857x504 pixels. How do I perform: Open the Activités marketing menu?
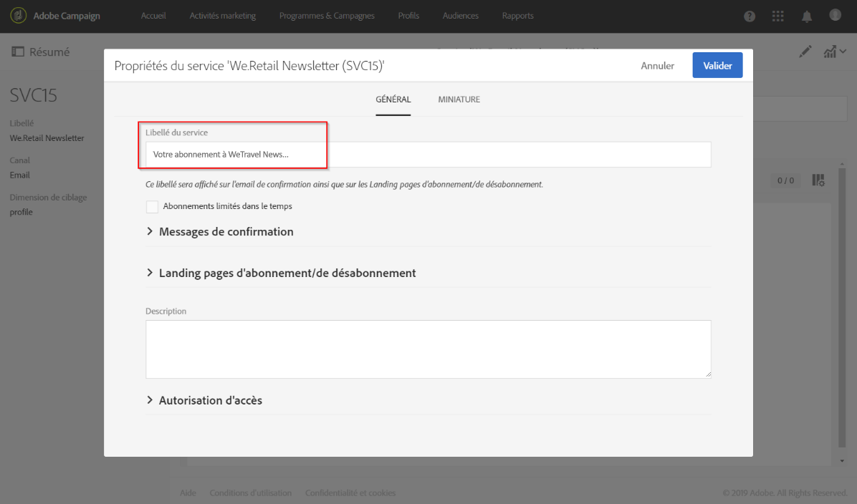click(222, 16)
